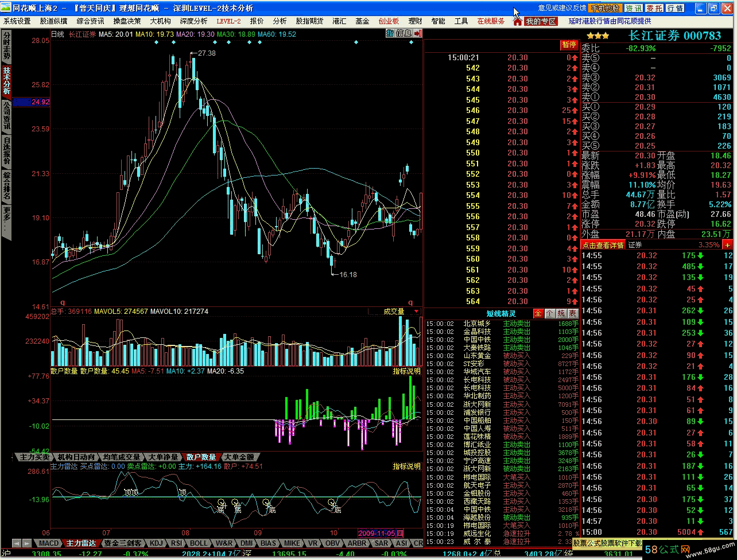The image size is (737, 560).
Task: Switch to the MACD indicator tab
Action: pos(49,543)
